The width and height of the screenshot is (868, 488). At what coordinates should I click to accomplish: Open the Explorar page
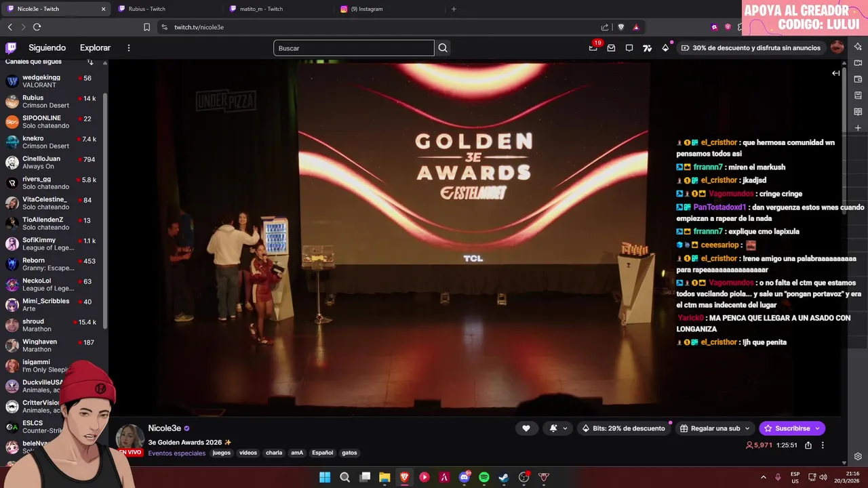click(x=95, y=48)
